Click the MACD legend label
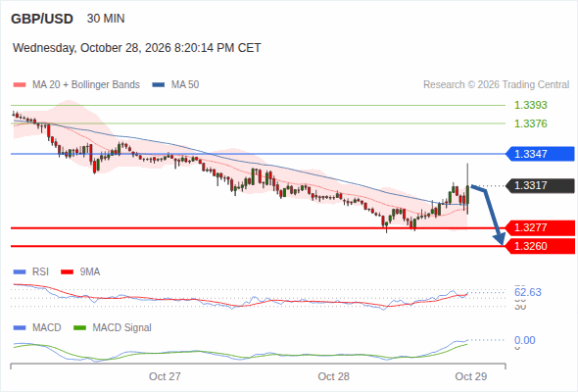 point(46,328)
